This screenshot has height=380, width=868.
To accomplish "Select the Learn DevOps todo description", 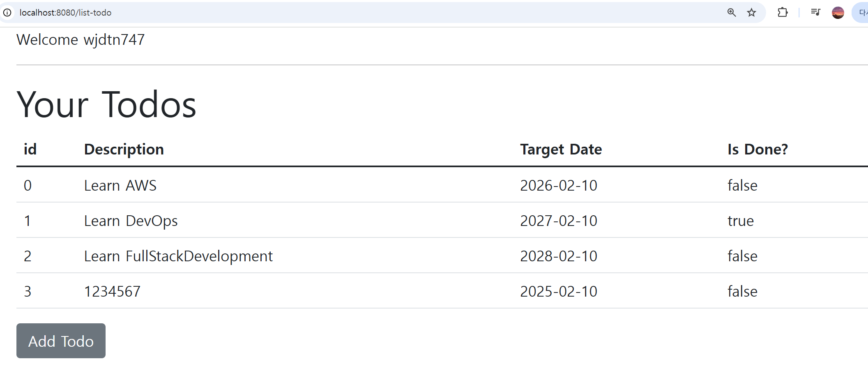I will [131, 221].
